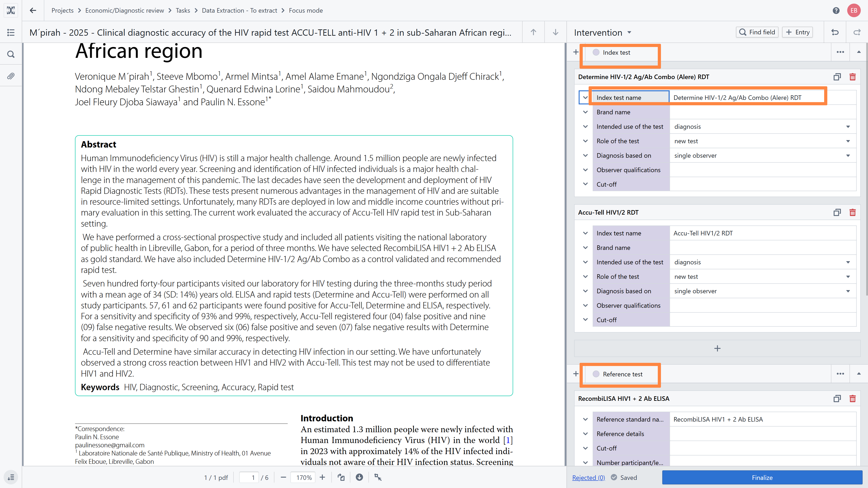Click the Reference standard name field value
Image resolution: width=868 pixels, height=488 pixels.
tap(763, 419)
